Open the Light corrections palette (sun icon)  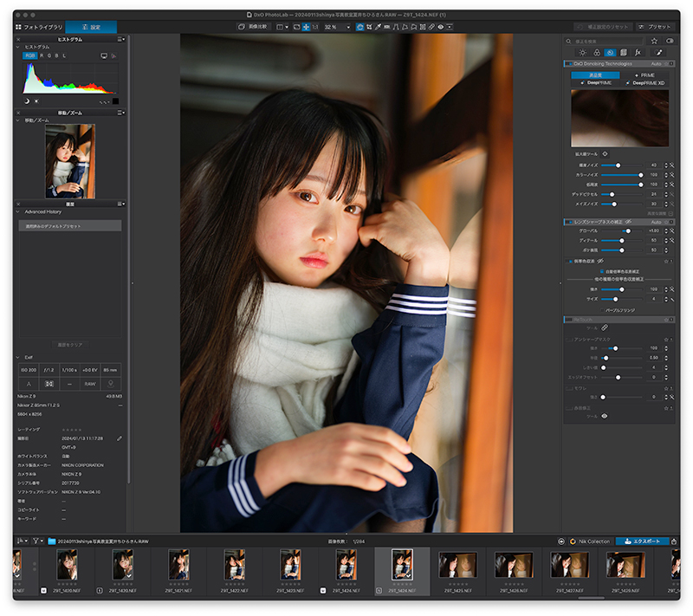coord(582,53)
